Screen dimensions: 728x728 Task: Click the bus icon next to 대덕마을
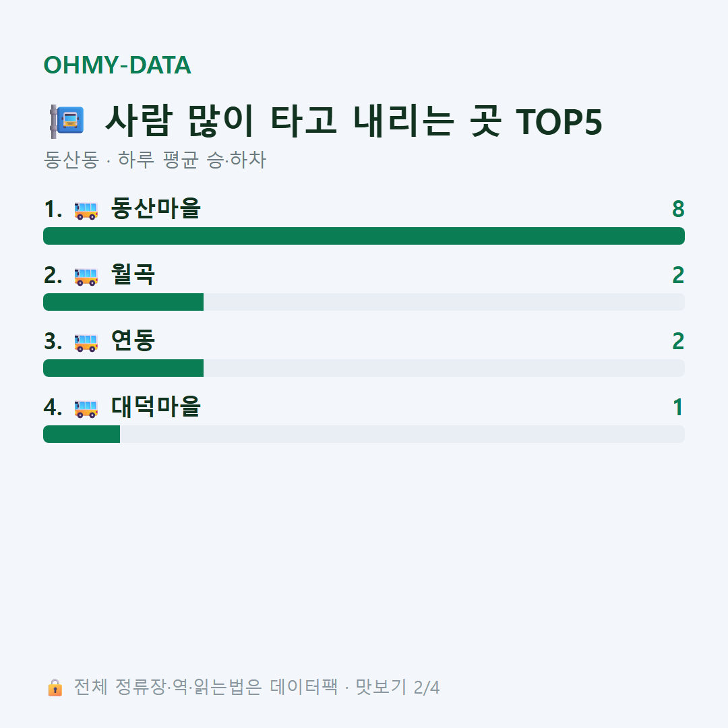click(x=86, y=408)
